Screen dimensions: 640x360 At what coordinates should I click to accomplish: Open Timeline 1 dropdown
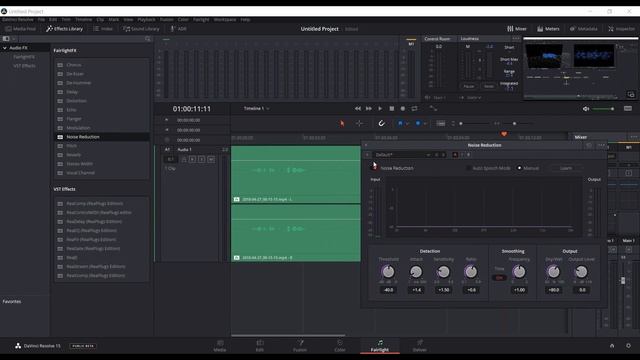click(256, 109)
